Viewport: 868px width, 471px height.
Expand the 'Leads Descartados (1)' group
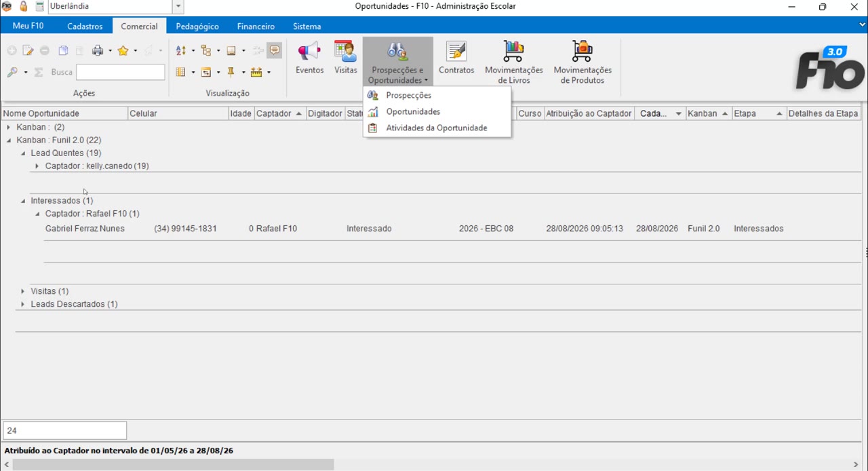[22, 304]
